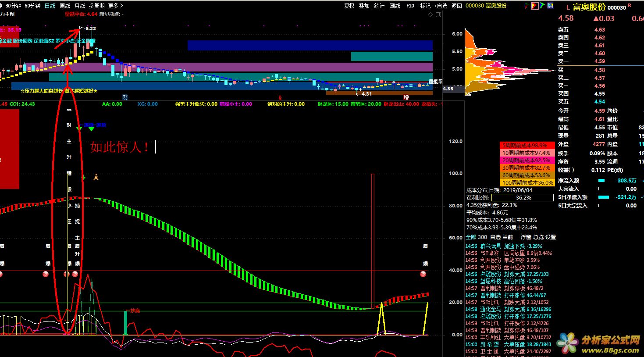Click the 000030 富奥股份 title
644x357 pixels.
point(486,6)
